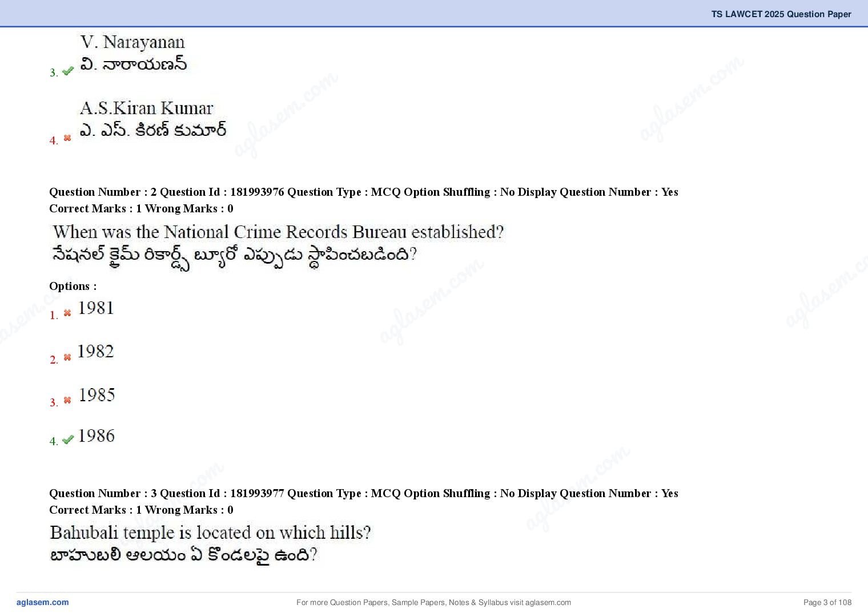This screenshot has width=868, height=613.
Task: Select the answer option 1981
Action: (x=96, y=308)
